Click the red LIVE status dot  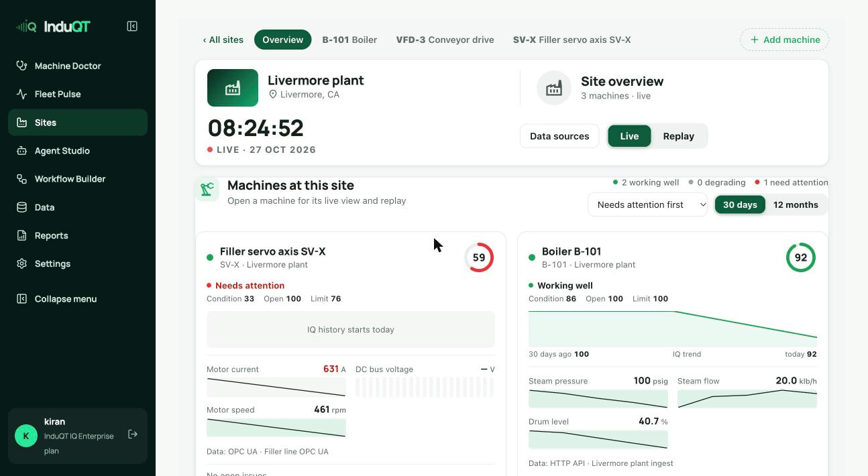[x=210, y=150]
